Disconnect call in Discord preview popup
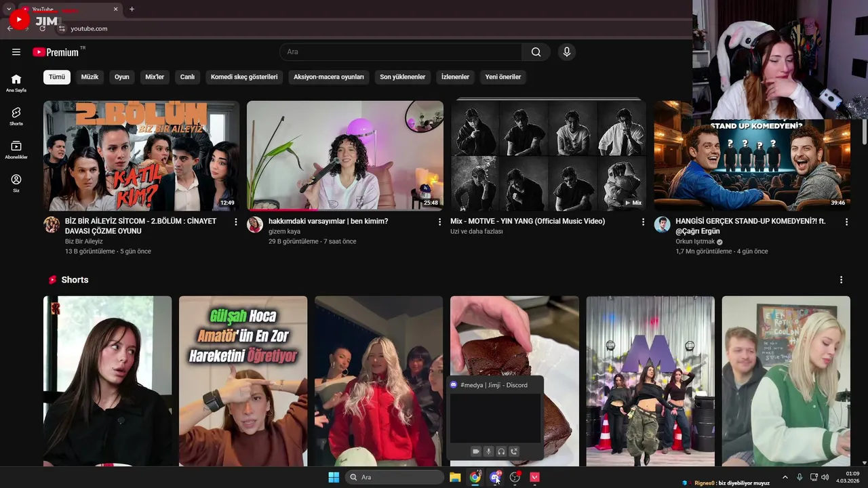 click(x=514, y=451)
